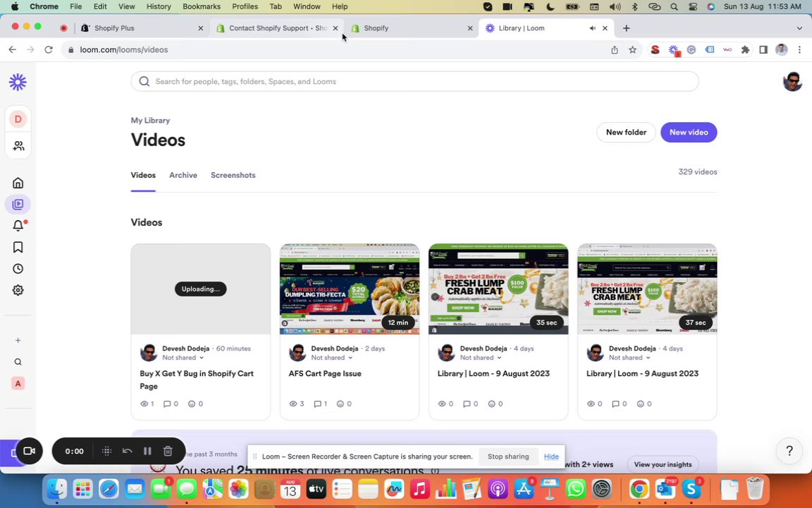
Task: Toggle Chrome side panel icon
Action: [x=763, y=50]
